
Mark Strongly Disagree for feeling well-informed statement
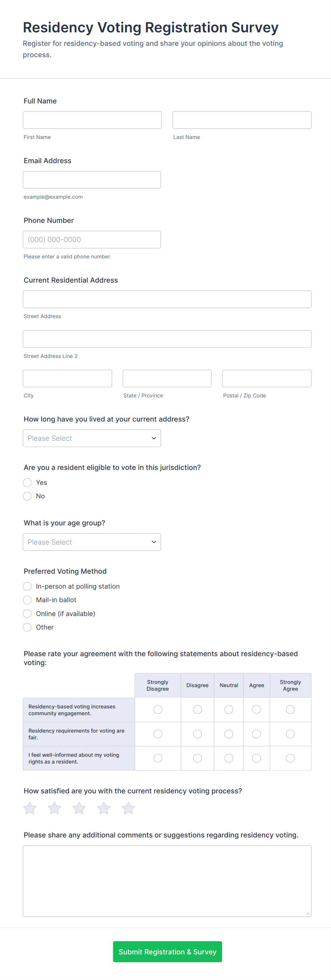coord(158,758)
